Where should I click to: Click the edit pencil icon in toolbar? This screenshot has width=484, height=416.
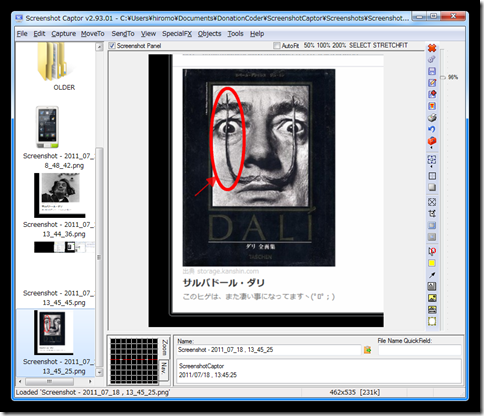point(432,83)
